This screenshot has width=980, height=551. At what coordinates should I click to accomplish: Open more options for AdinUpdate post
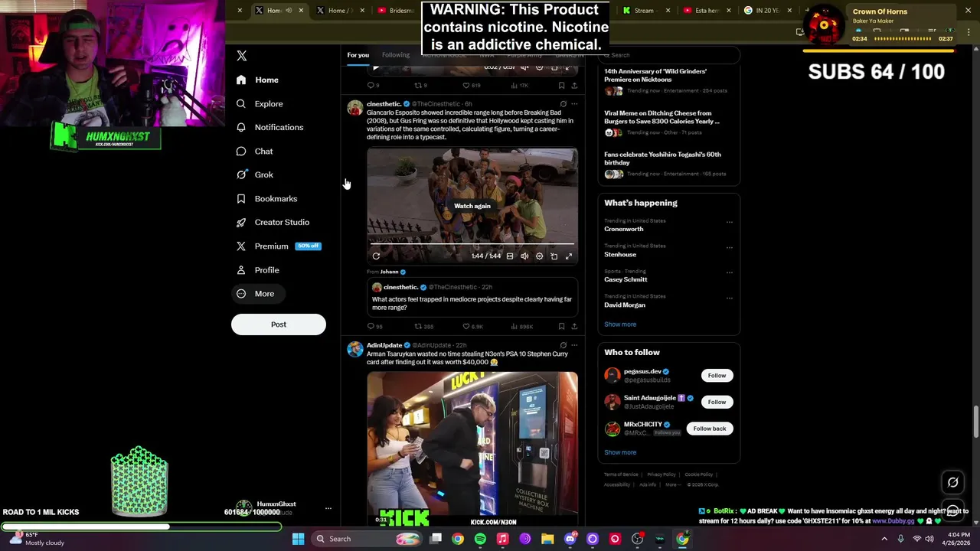pos(574,345)
